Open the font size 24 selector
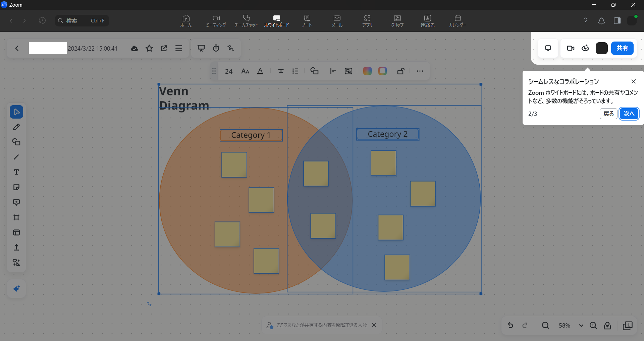This screenshot has width=644, height=341. point(229,71)
